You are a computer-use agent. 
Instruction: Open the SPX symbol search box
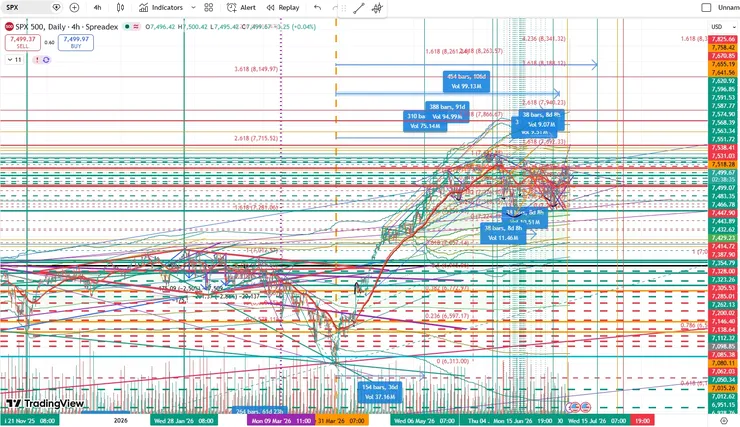point(26,7)
